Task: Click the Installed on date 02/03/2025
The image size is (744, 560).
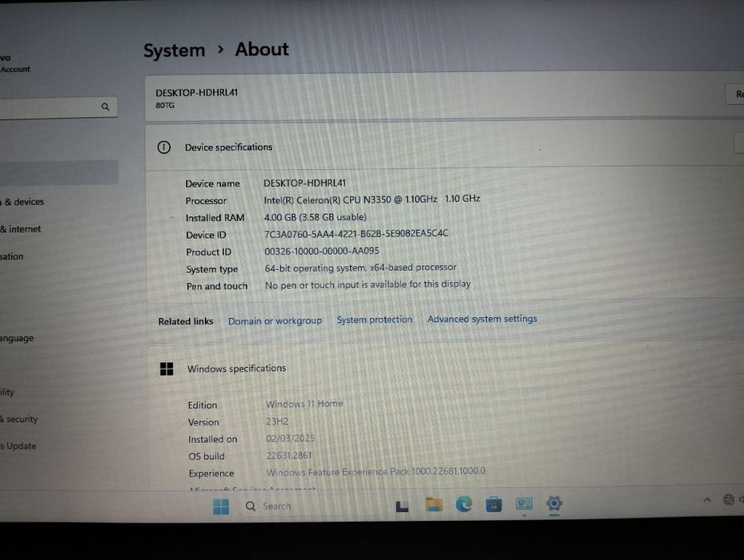Action: (291, 438)
